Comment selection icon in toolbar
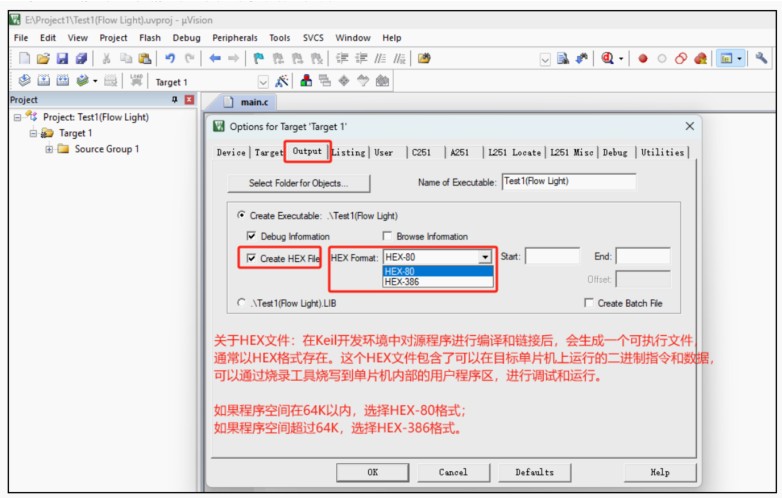 tap(380, 58)
